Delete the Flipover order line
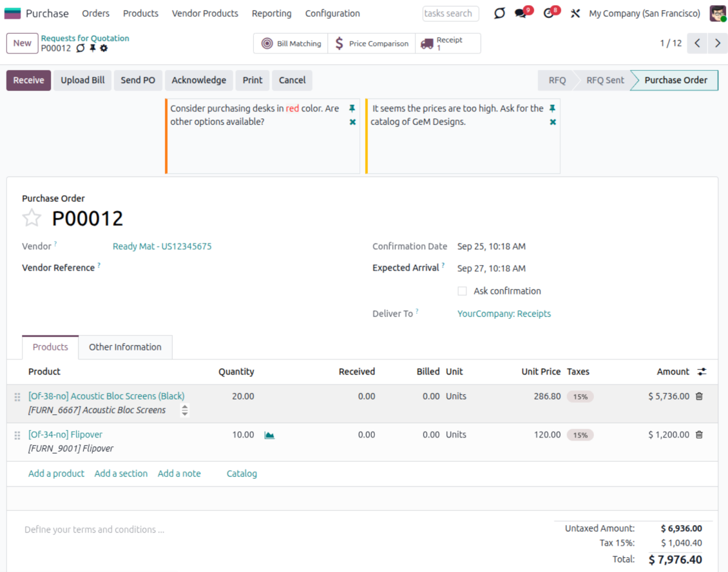The width and height of the screenshot is (728, 572). (x=699, y=435)
